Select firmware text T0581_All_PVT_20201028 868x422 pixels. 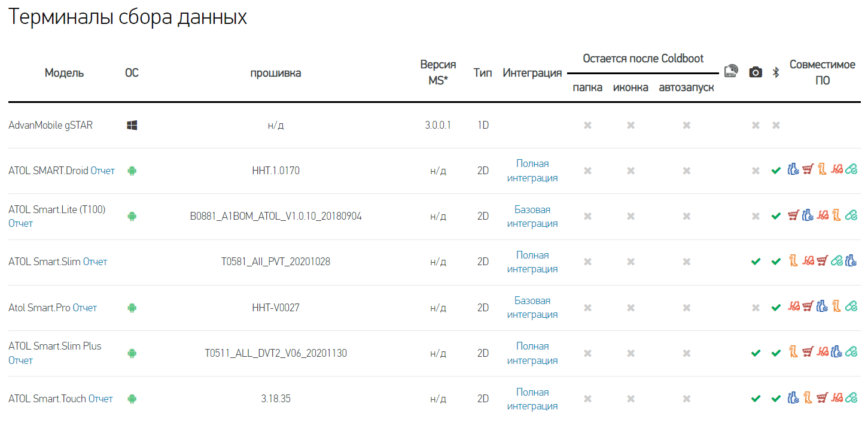(276, 262)
